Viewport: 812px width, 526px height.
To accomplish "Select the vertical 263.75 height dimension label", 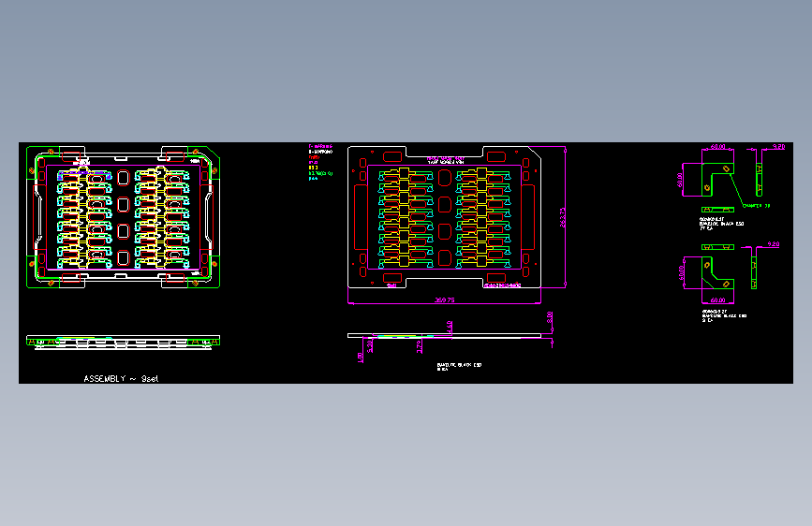I will [x=562, y=217].
